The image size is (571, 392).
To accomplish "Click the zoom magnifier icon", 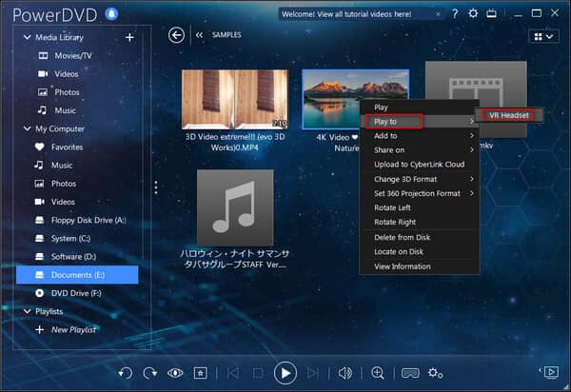I will [378, 373].
